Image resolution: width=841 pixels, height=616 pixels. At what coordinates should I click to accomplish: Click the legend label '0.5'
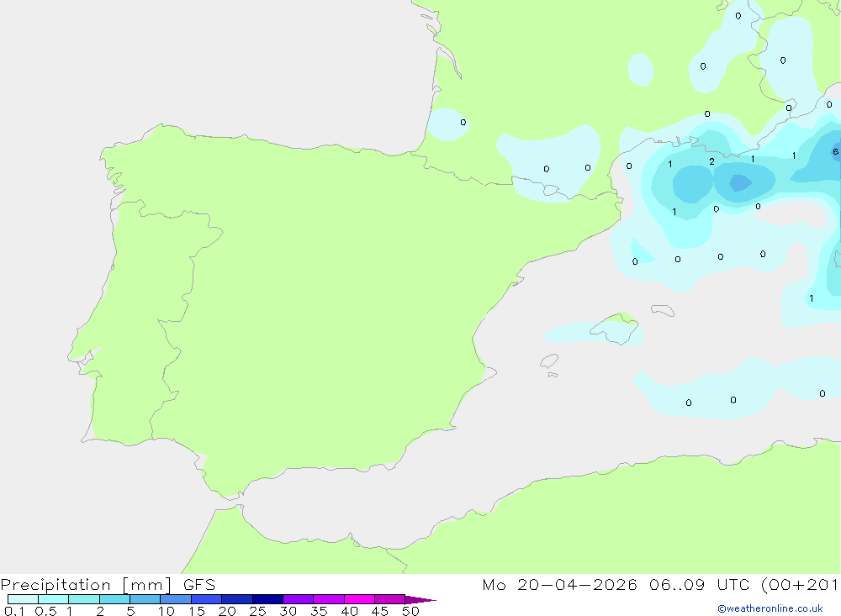45,611
